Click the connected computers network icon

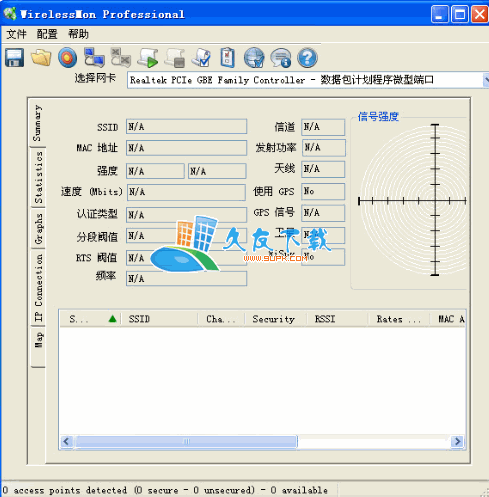94,57
